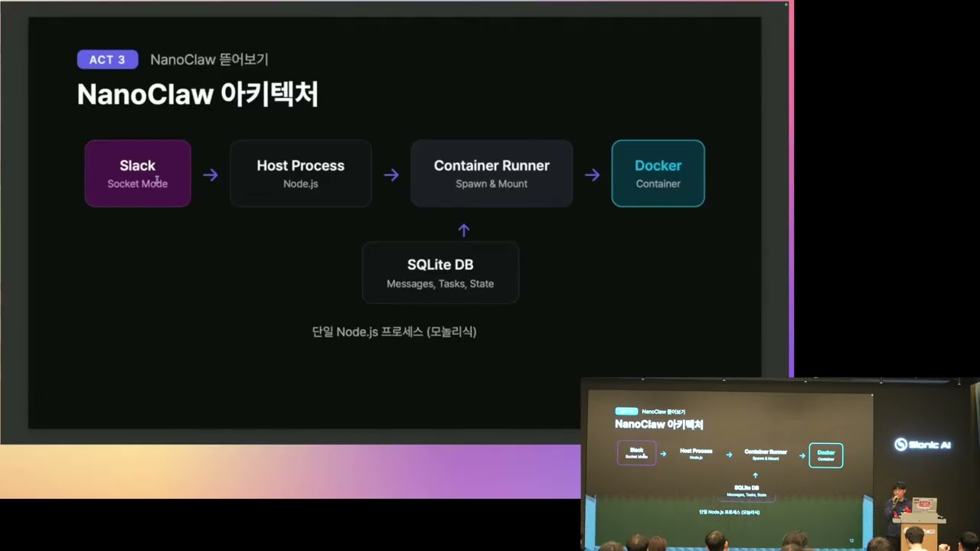Viewport: 980px width, 551px height.
Task: Click the arrow between Slack and Host Process
Action: tap(211, 175)
